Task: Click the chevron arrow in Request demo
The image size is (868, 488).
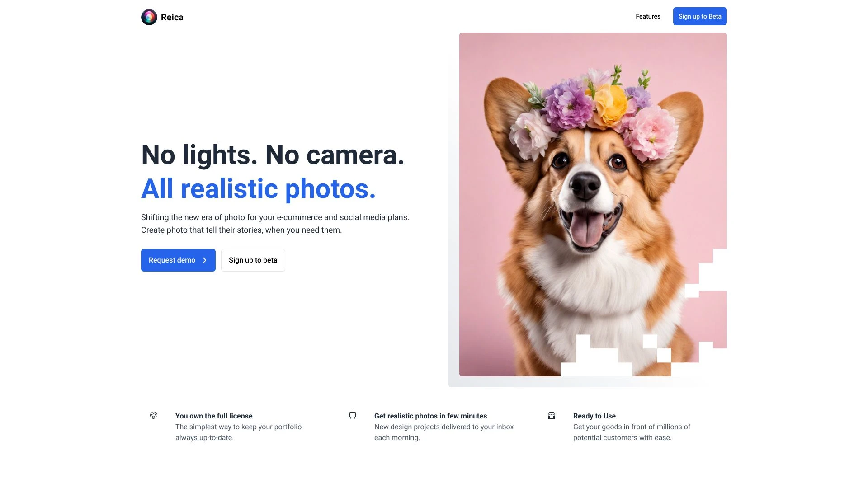Action: (204, 260)
